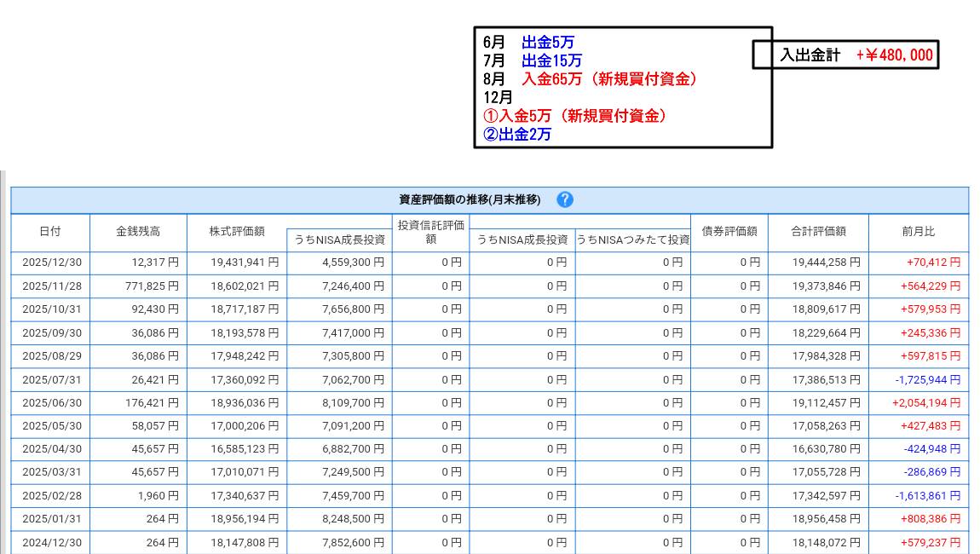
Task: Select the 2025/12/30 date cell
Action: click(x=51, y=263)
